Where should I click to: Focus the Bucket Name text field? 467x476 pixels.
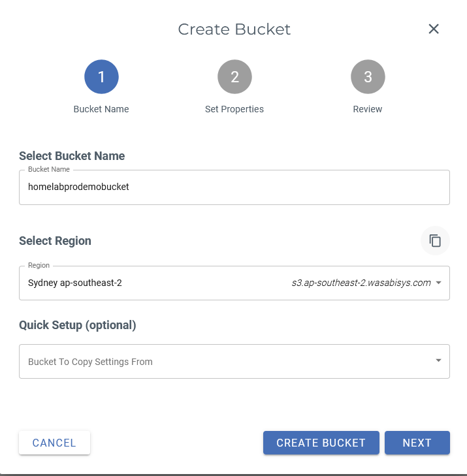(234, 187)
